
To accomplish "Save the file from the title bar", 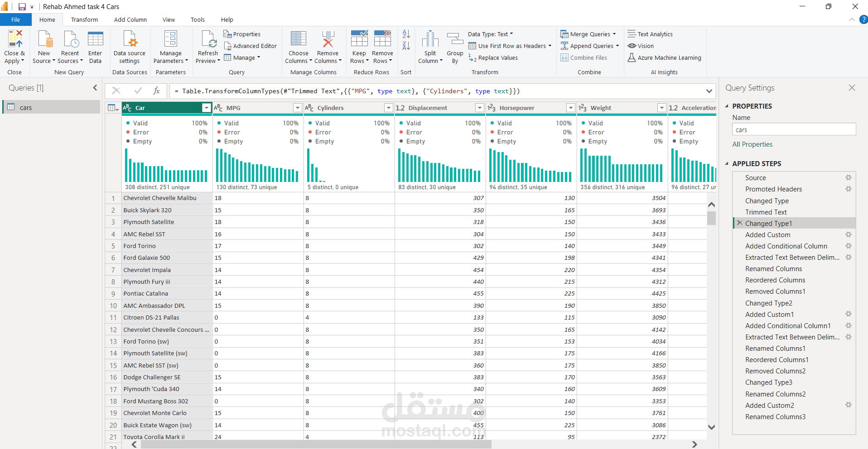I will click(x=22, y=7).
